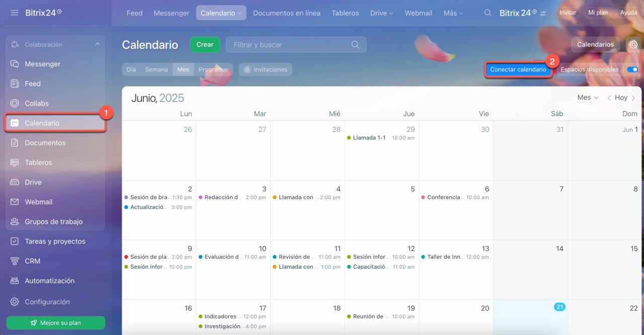Open the Mes view dropdown beside Hoy

588,98
